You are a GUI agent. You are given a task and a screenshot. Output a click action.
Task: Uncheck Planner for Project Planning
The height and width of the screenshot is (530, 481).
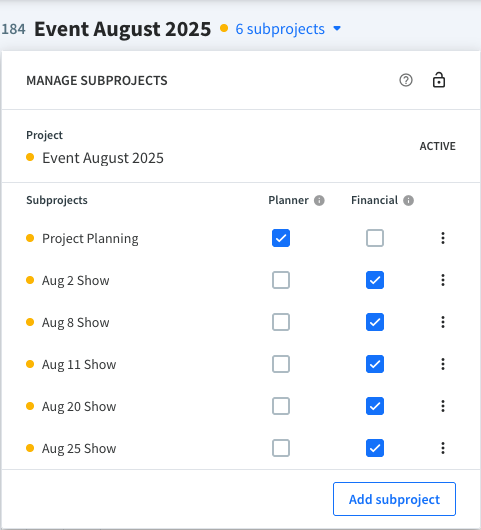tap(281, 238)
